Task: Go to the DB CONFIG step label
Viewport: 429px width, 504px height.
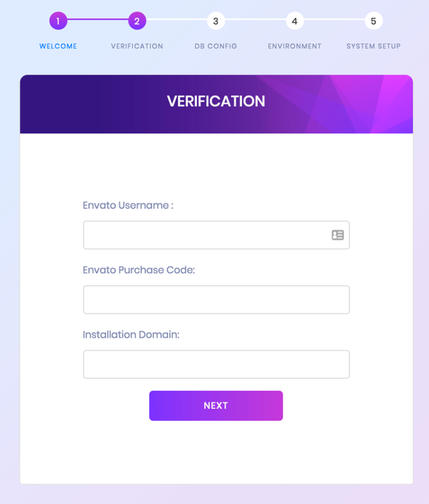Action: pyautogui.click(x=216, y=46)
